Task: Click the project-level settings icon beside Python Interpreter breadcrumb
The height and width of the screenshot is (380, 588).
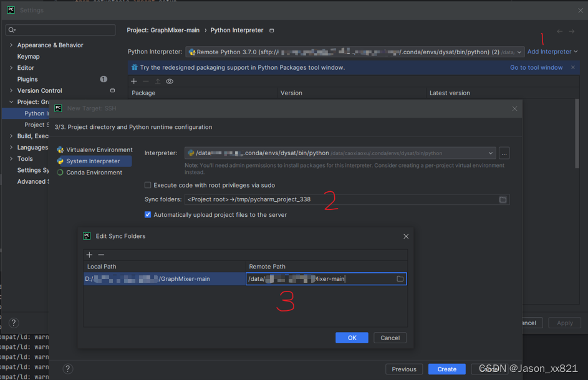Action: pyautogui.click(x=272, y=31)
